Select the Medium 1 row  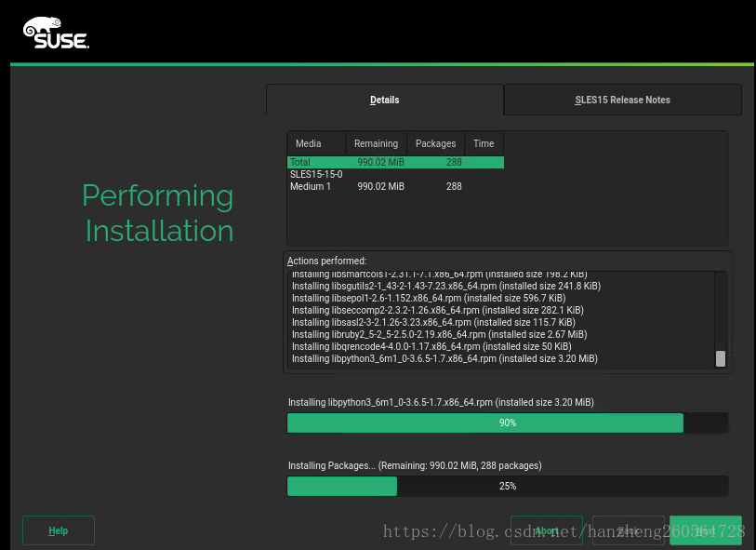click(395, 186)
